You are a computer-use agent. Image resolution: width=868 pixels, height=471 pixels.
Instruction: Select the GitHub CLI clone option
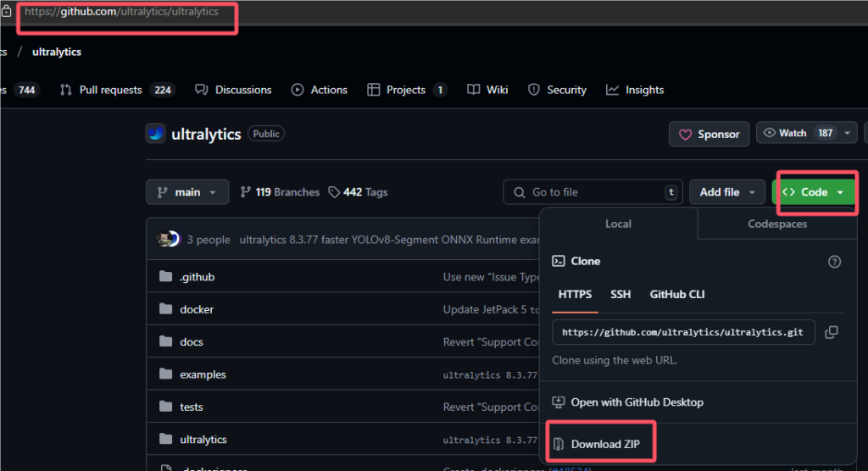[677, 295]
